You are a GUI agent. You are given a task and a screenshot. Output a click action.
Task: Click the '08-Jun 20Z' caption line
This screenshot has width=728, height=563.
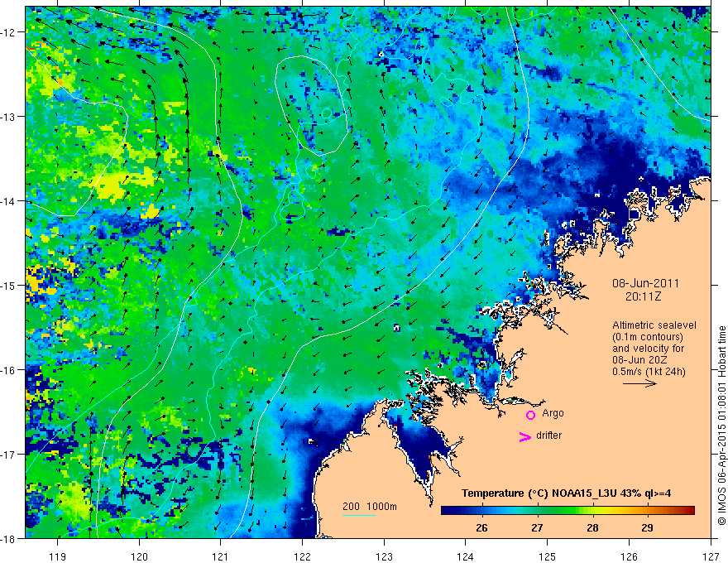click(x=641, y=360)
